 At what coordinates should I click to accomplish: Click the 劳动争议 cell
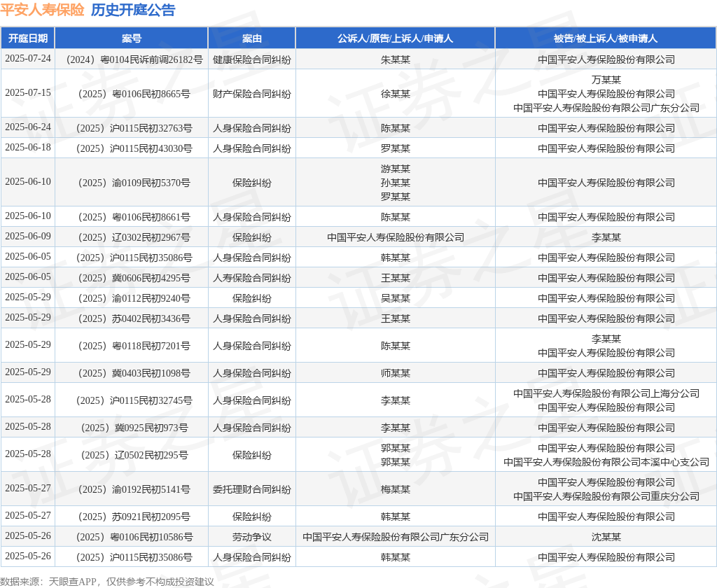coord(252,537)
